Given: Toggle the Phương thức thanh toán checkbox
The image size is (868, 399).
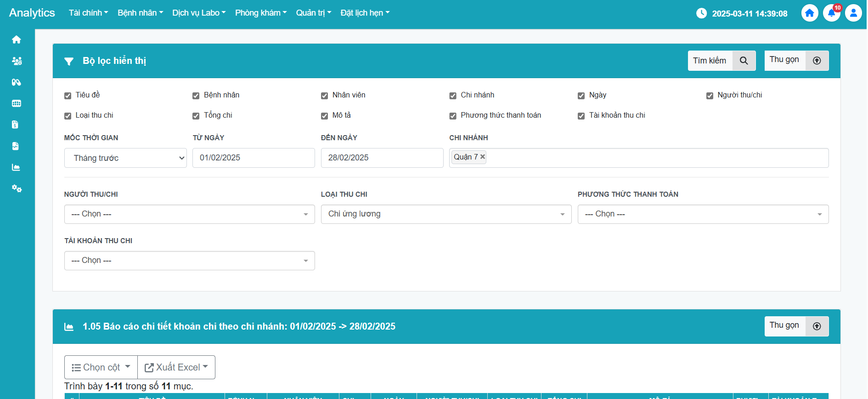Looking at the screenshot, I should click(453, 116).
